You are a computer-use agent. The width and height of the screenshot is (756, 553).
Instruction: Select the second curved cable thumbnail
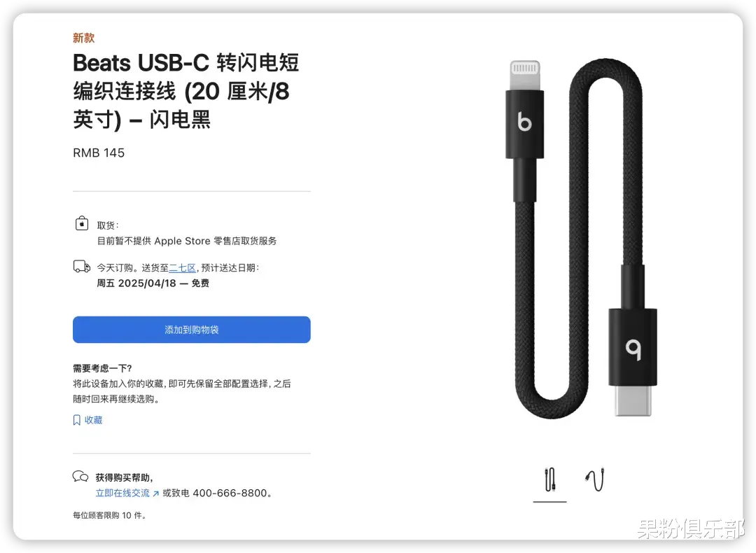pyautogui.click(x=595, y=479)
